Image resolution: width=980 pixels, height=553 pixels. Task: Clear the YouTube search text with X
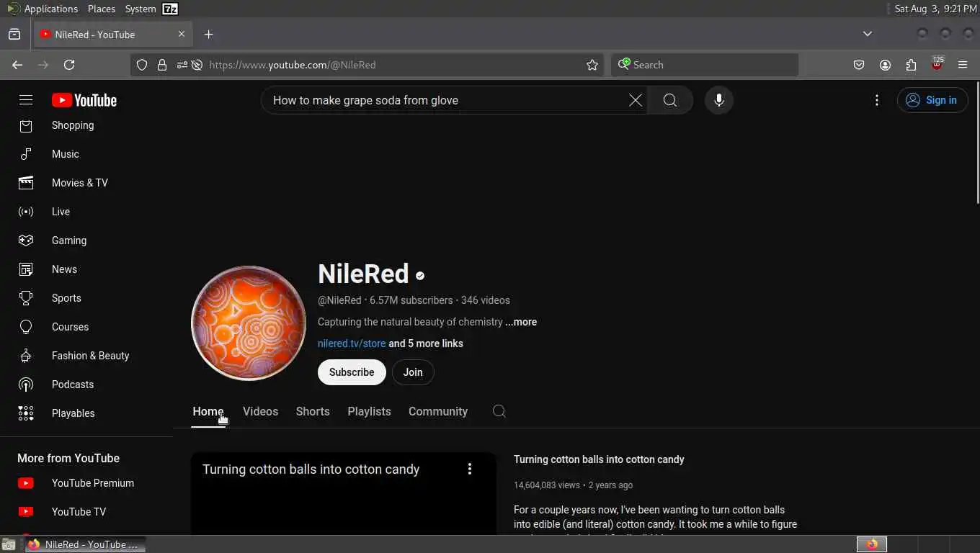636,100
